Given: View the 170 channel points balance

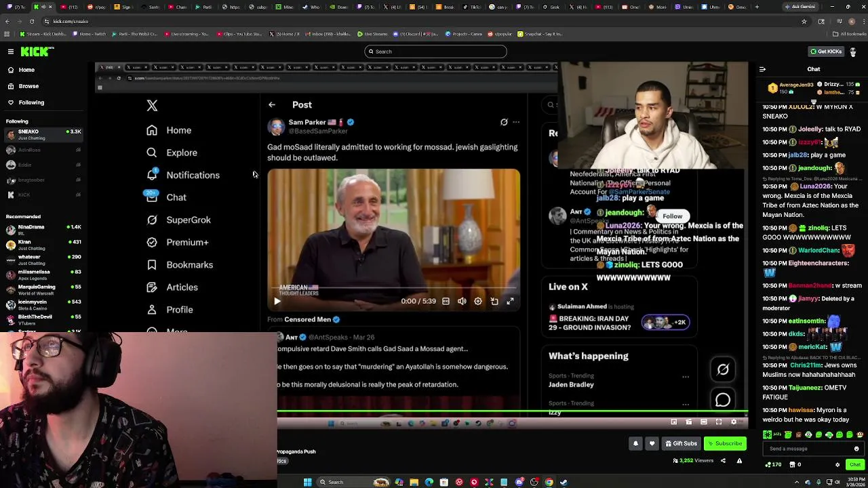Looking at the screenshot, I should (773, 465).
